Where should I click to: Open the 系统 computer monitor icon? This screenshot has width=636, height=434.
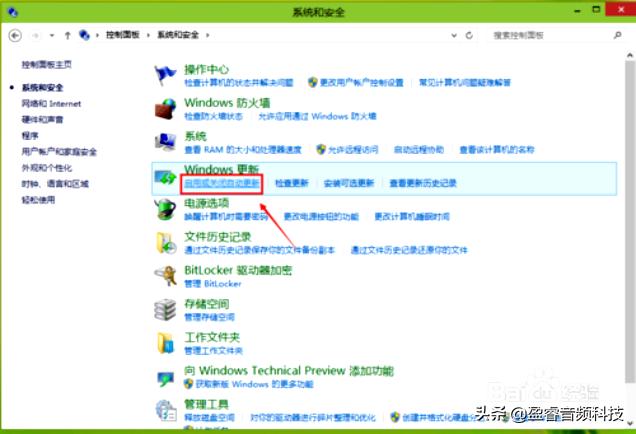pyautogui.click(x=165, y=143)
